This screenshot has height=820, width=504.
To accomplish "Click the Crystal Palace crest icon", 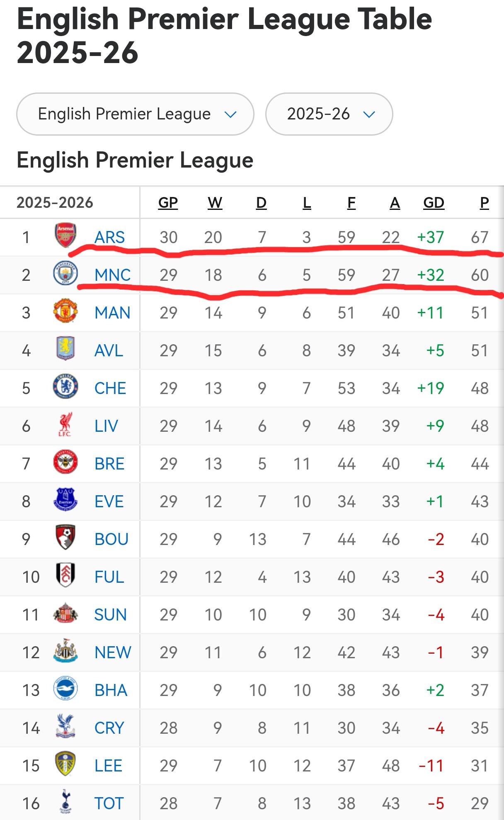I will point(65,726).
